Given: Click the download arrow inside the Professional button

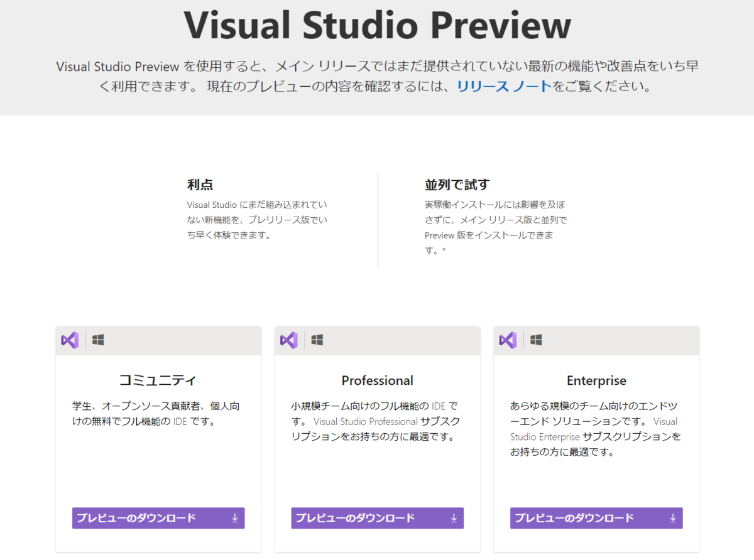Looking at the screenshot, I should point(454,518).
